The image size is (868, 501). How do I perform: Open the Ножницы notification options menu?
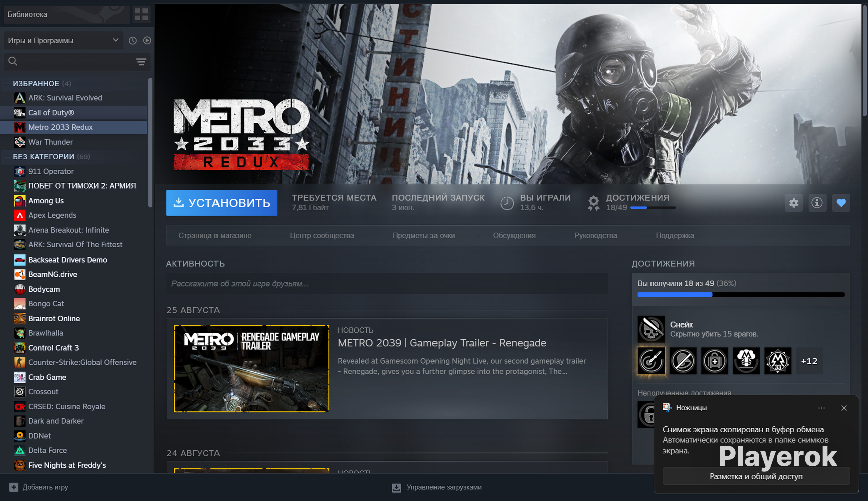pos(821,408)
